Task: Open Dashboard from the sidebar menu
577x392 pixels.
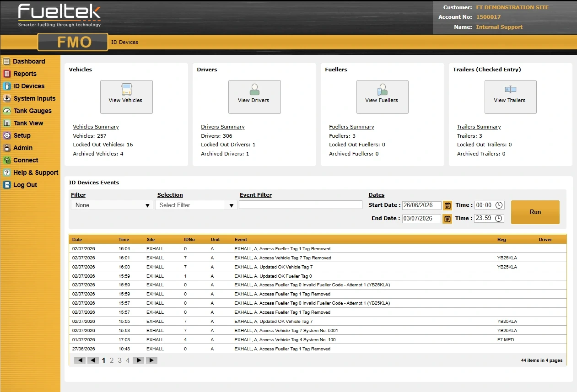Action: pos(29,61)
